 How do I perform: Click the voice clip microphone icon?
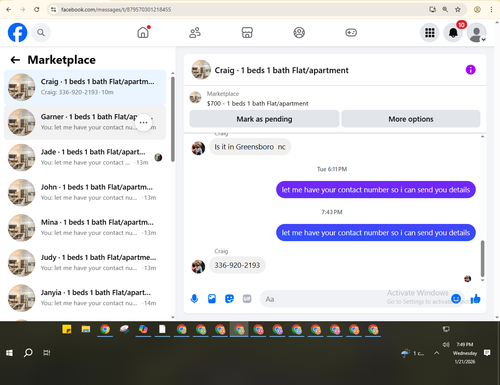click(x=194, y=299)
